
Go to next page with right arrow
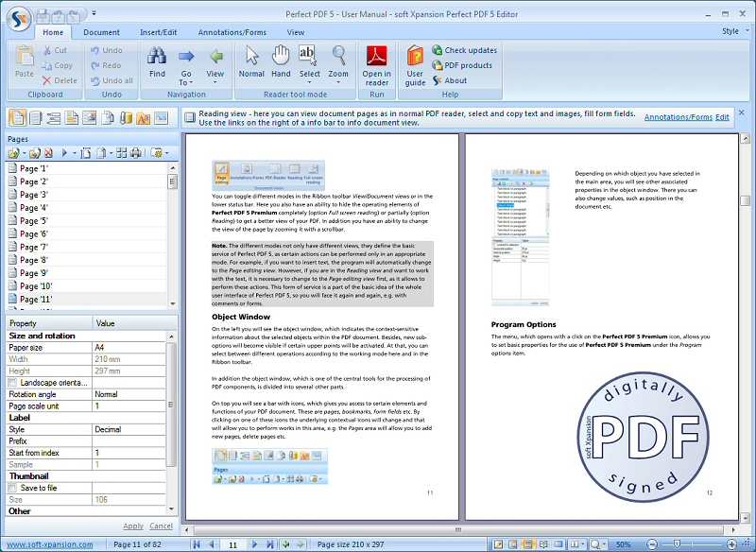click(x=255, y=544)
